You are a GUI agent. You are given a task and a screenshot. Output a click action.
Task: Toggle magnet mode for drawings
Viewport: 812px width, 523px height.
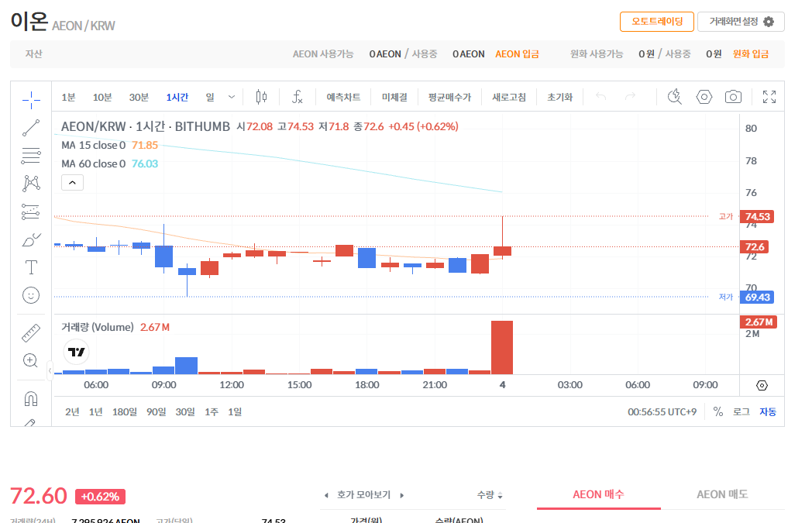coord(31,399)
